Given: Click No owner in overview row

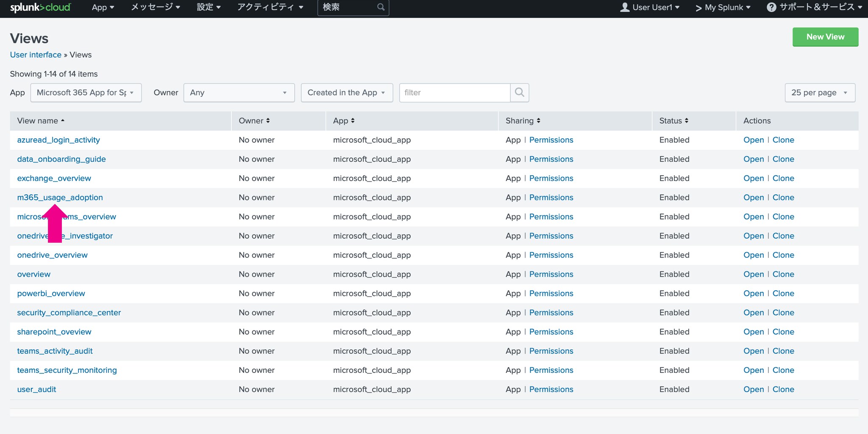Looking at the screenshot, I should point(256,274).
